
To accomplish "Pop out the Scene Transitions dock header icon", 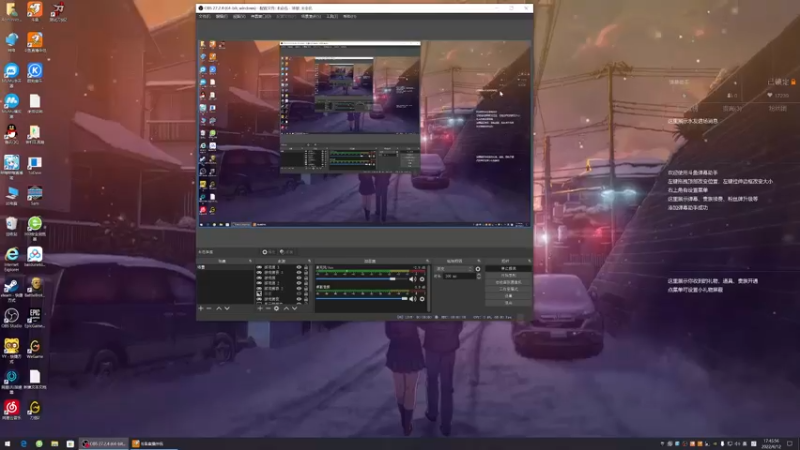I will (479, 261).
